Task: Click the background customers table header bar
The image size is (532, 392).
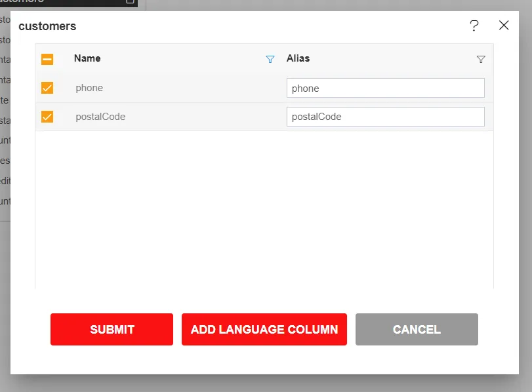Action: [x=66, y=3]
